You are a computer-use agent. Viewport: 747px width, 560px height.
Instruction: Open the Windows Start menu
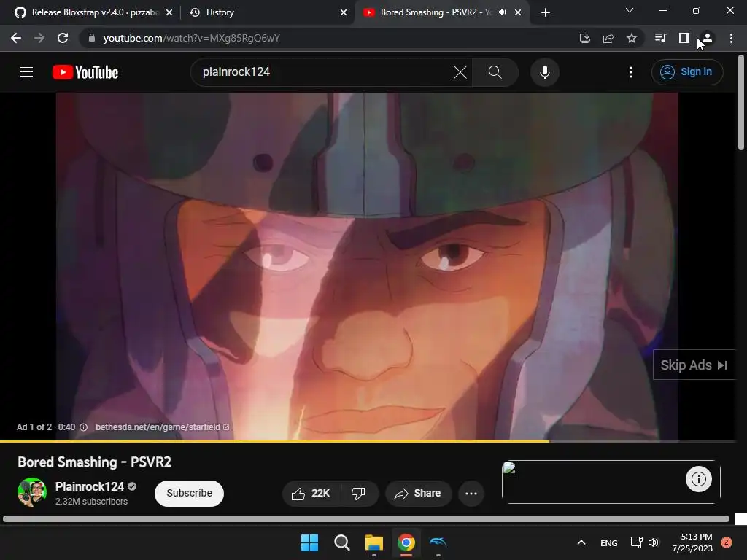pos(309,542)
